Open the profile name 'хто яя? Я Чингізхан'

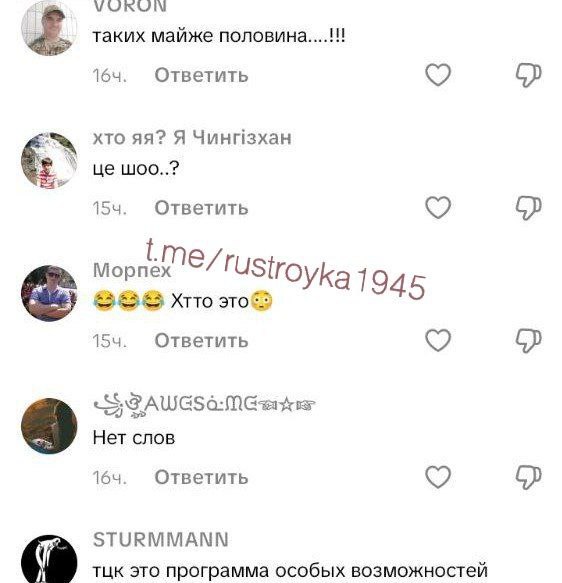point(192,138)
